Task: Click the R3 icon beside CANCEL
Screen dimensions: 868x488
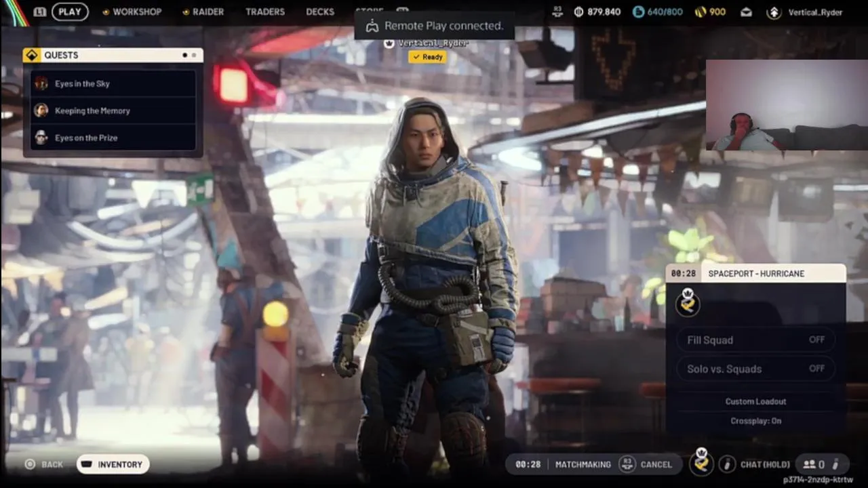Action: [x=627, y=464]
